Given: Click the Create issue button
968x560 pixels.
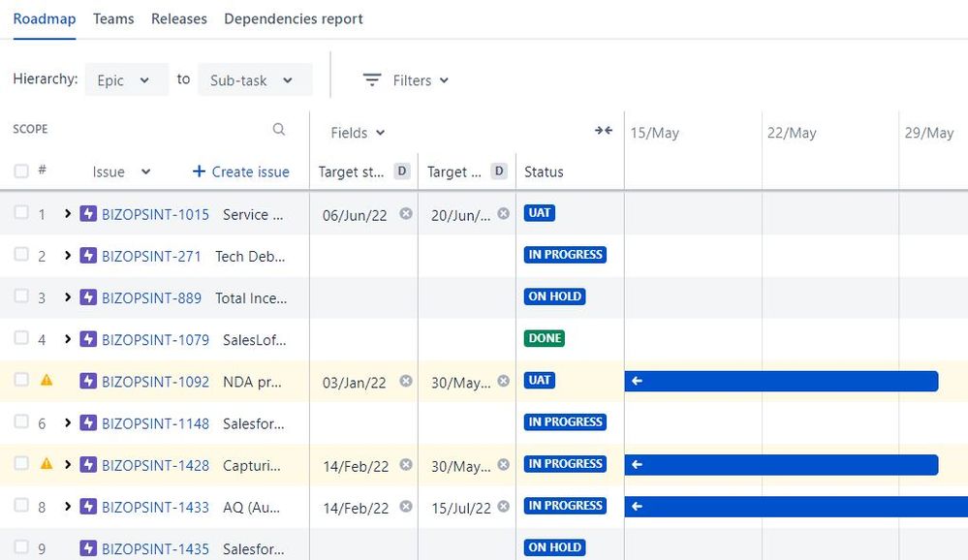Looking at the screenshot, I should point(240,171).
